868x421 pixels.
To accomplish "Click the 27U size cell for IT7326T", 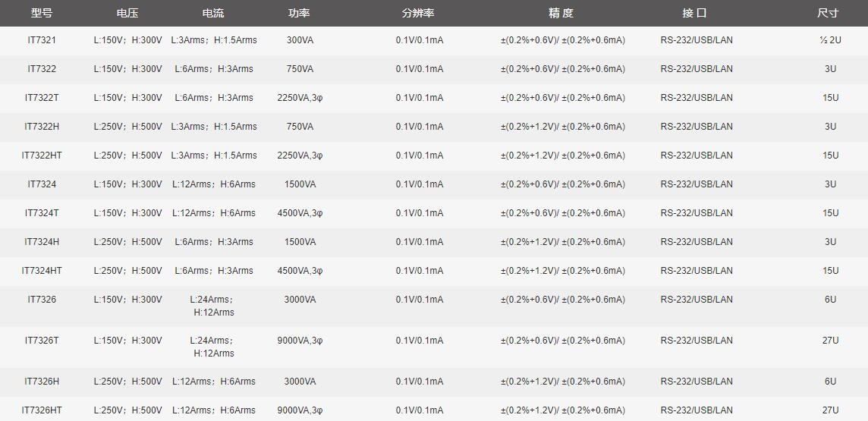I will pos(830,341).
